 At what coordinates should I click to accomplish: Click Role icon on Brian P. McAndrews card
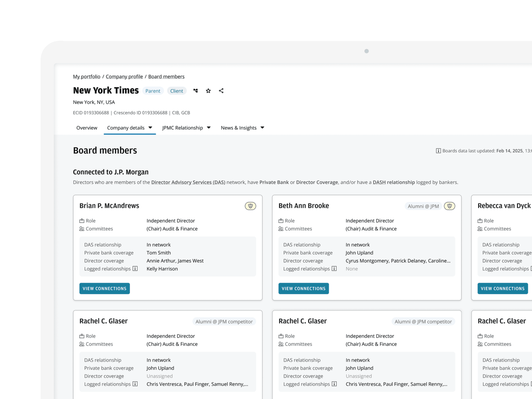(82, 221)
